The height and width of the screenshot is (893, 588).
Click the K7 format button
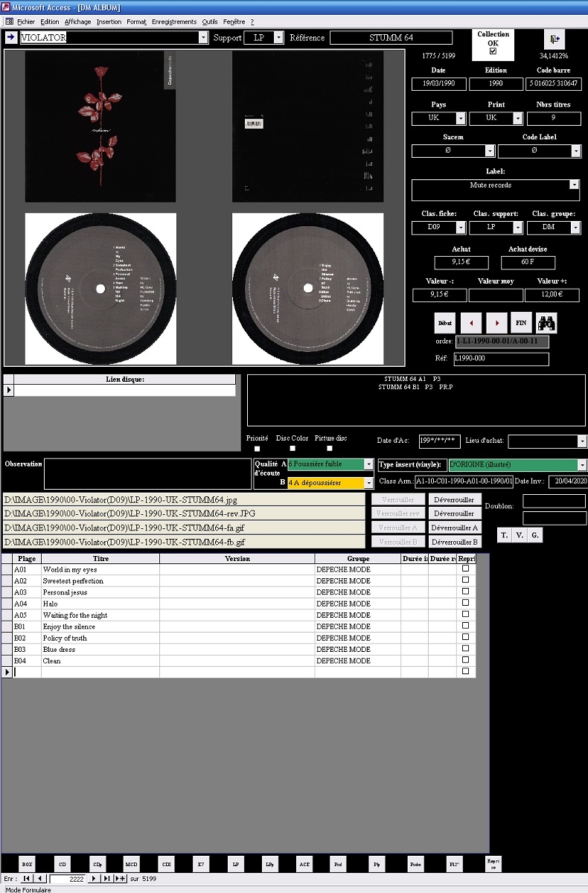201,864
